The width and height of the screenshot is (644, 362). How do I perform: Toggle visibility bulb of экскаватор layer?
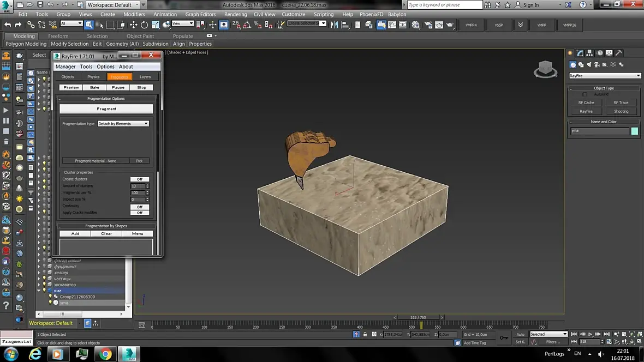[44, 285]
